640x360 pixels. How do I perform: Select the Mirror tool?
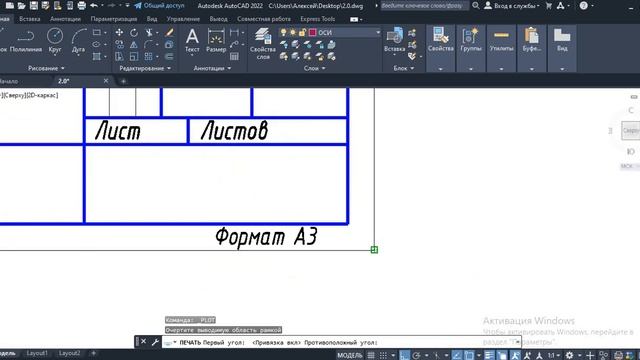[134, 44]
